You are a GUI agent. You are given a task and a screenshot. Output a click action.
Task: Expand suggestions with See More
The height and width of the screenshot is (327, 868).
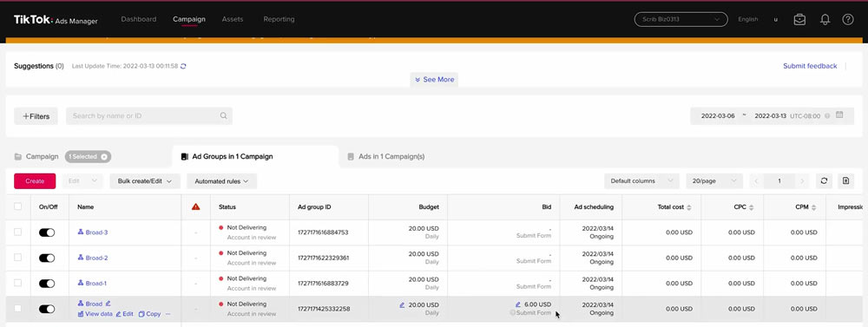(x=435, y=80)
